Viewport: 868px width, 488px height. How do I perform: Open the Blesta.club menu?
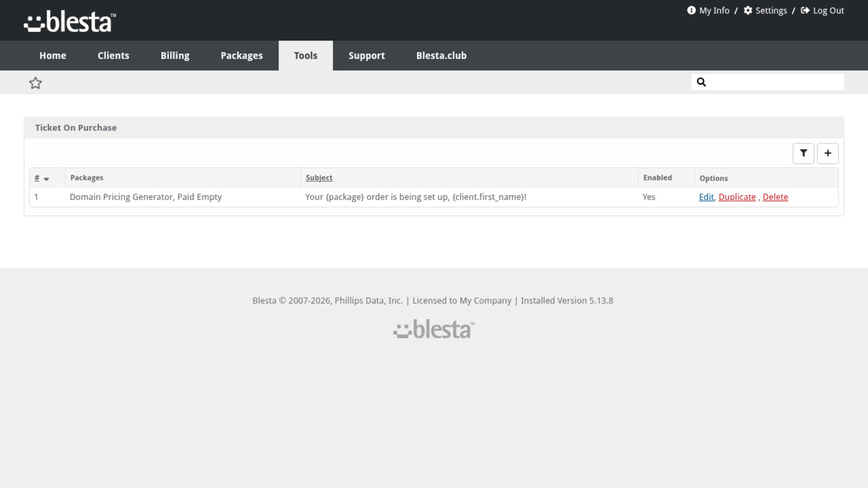pos(441,56)
